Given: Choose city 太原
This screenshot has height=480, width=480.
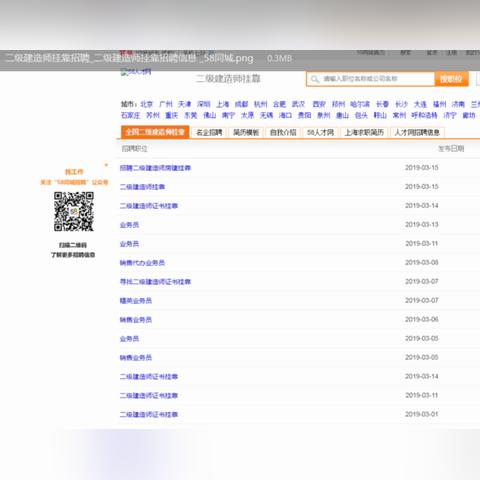Looking at the screenshot, I should pyautogui.click(x=248, y=115).
